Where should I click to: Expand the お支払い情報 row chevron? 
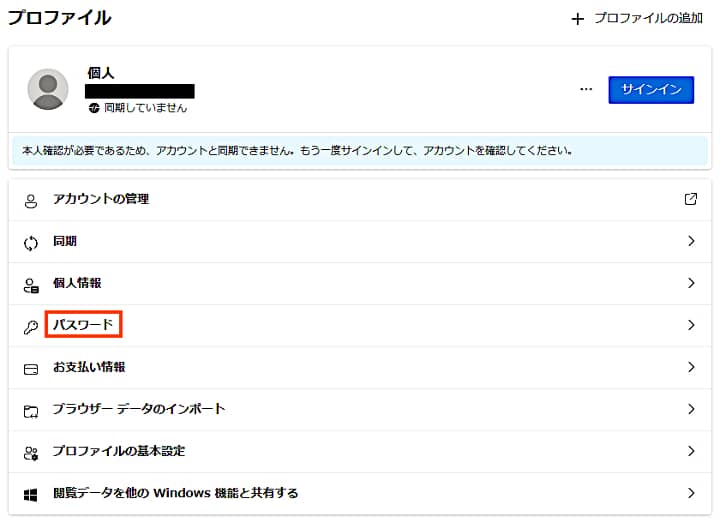coord(690,367)
